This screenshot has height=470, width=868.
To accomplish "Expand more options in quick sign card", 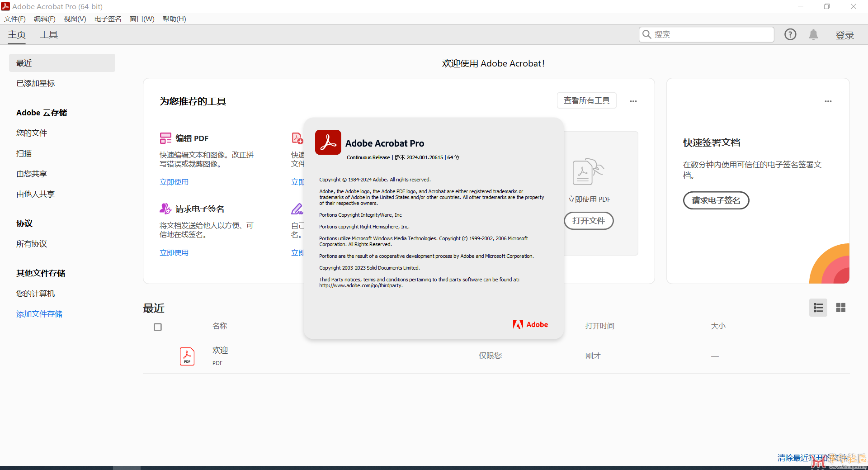I will pyautogui.click(x=828, y=101).
